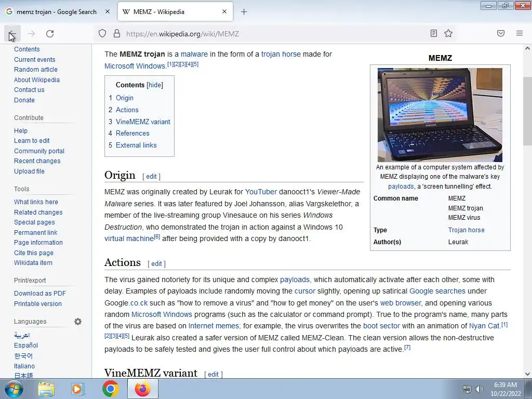
Task: Click the page vertical scrollbar thumb
Action: pyautogui.click(x=528, y=111)
